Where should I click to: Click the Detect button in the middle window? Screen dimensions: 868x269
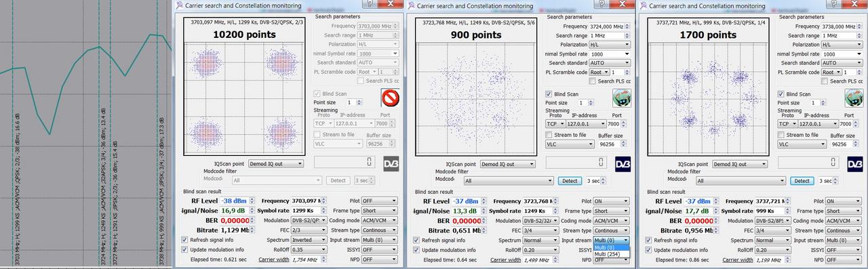click(570, 181)
